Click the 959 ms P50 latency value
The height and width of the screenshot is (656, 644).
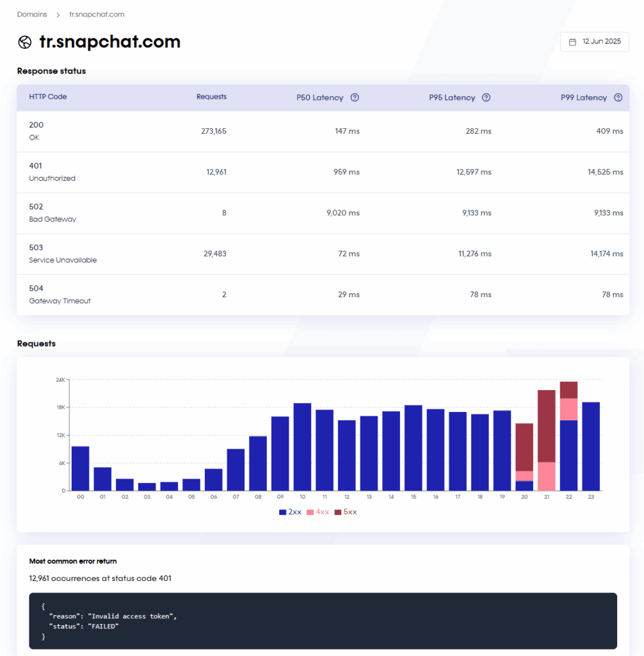(x=347, y=172)
